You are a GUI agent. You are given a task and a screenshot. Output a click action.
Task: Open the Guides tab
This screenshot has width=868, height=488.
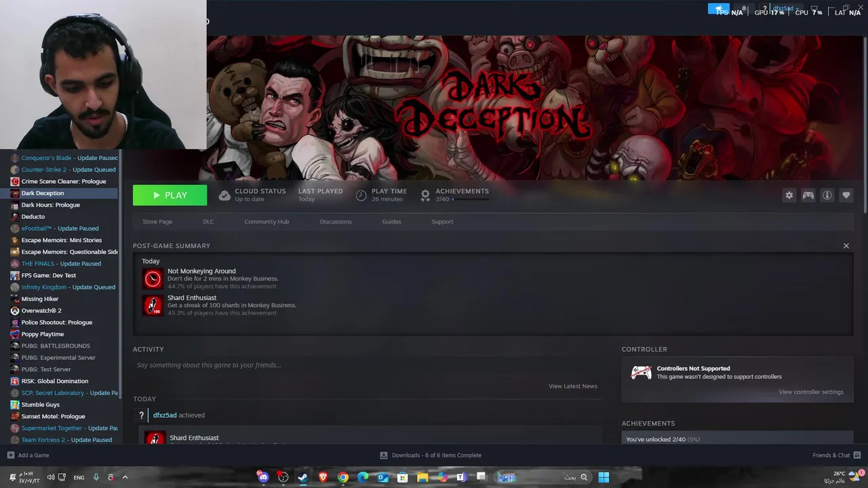[392, 222]
